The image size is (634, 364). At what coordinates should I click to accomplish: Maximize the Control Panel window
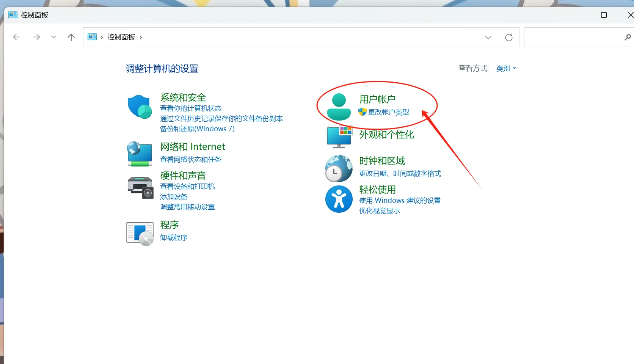604,15
